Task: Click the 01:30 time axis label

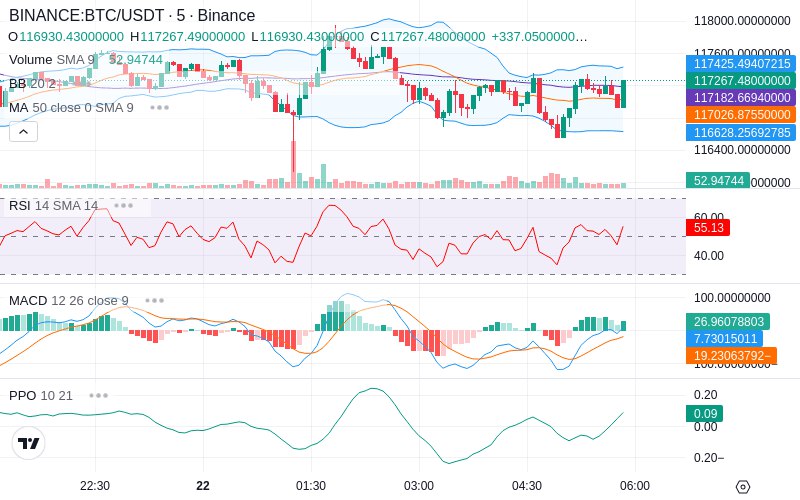Action: [x=311, y=486]
